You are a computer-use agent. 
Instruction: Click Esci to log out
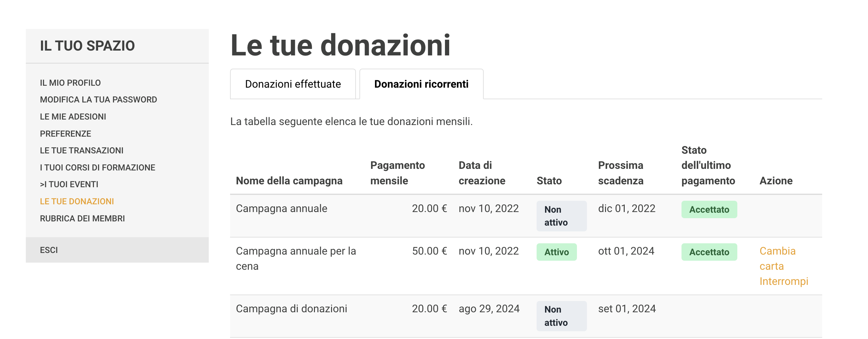tap(49, 250)
